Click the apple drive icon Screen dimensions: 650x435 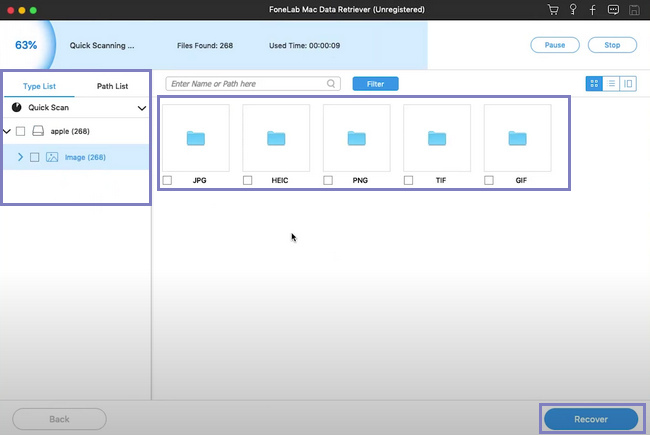tap(38, 131)
